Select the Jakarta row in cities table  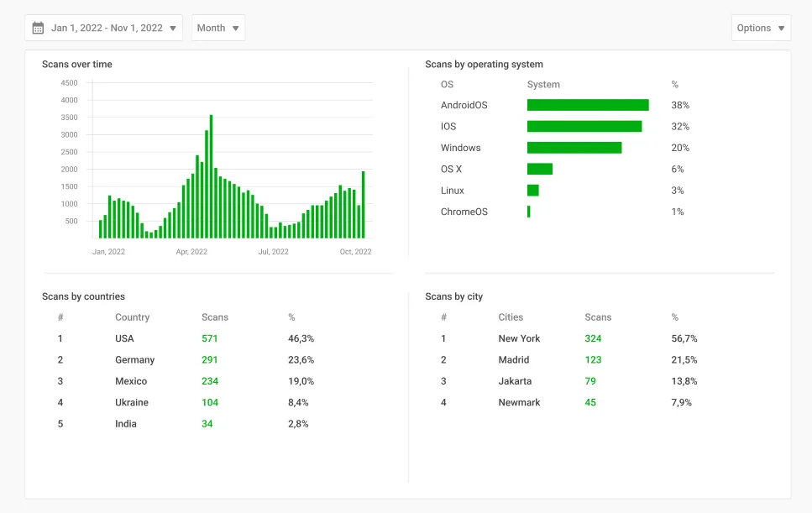pyautogui.click(x=515, y=381)
